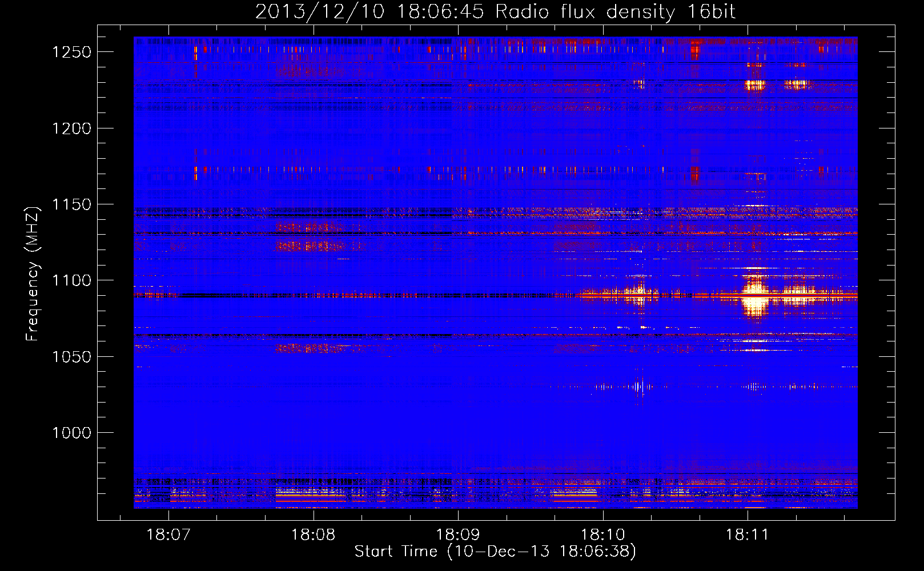Click the '18:11' time axis label

click(x=747, y=535)
